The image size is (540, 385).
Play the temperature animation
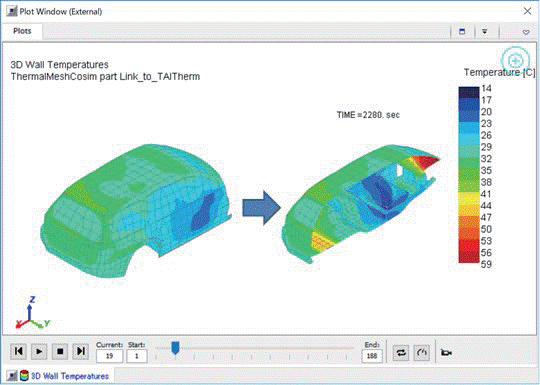(39, 351)
